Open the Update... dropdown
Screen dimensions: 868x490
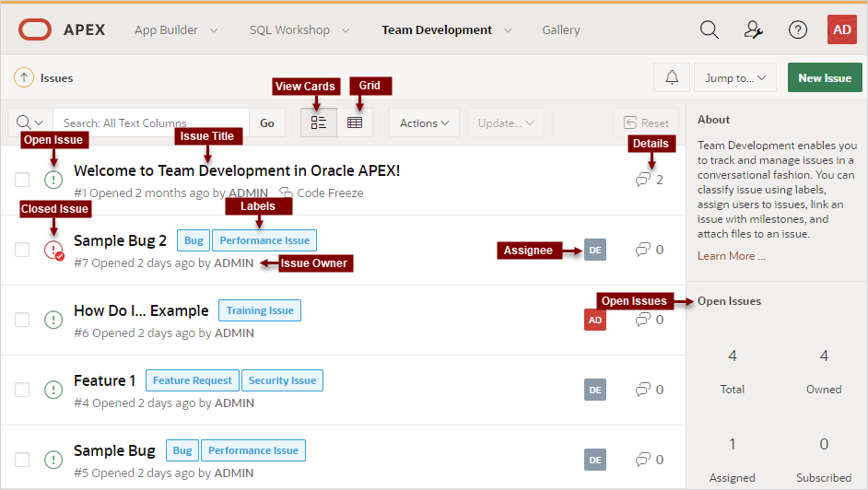point(505,122)
